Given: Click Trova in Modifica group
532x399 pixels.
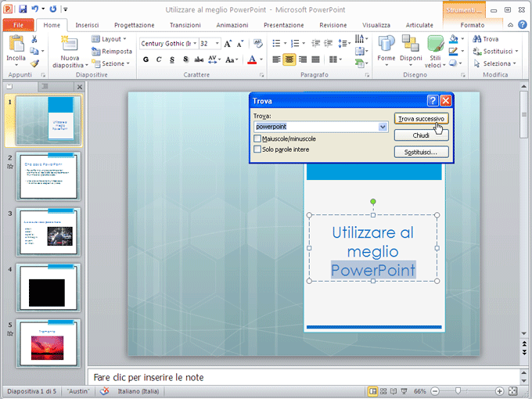Looking at the screenshot, I should click(x=486, y=39).
